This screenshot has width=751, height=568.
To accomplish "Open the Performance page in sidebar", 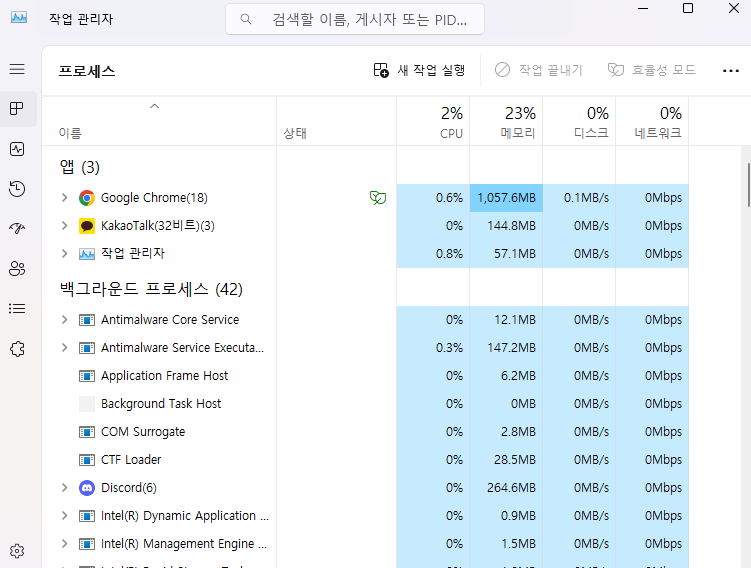I will 17,149.
